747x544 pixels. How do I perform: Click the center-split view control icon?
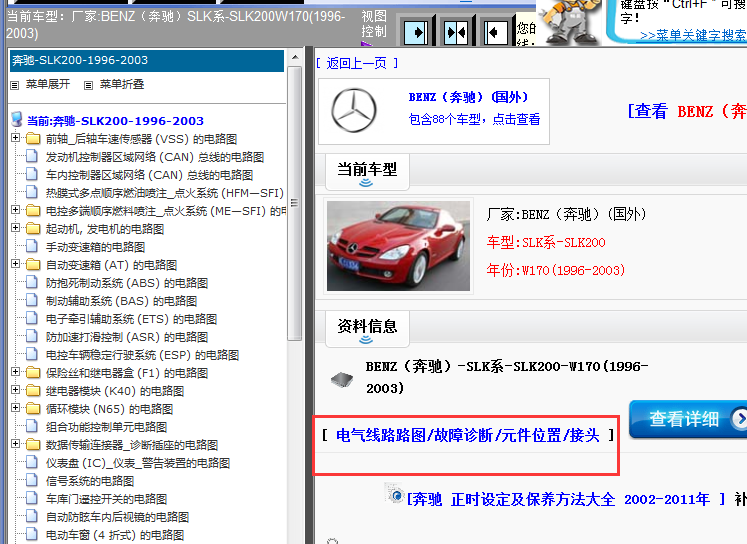click(456, 33)
